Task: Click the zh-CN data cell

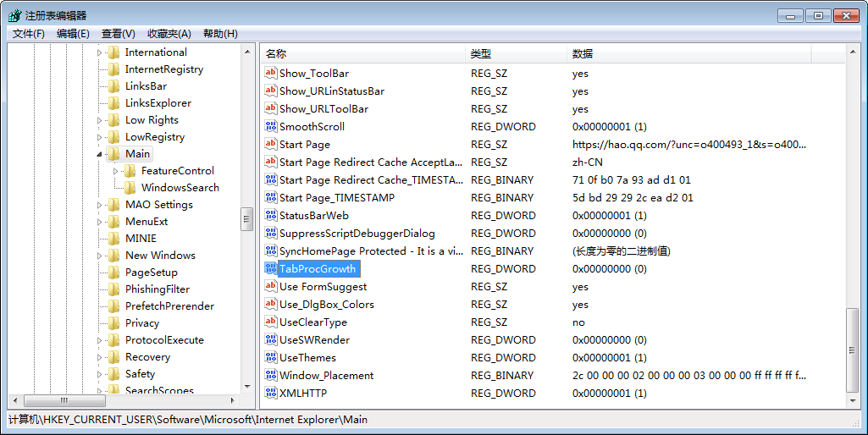Action: tap(588, 162)
